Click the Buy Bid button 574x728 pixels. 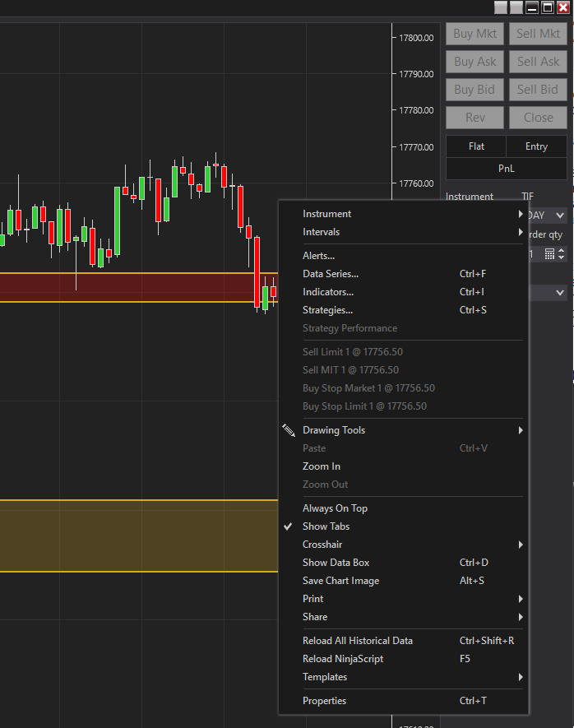tap(474, 90)
